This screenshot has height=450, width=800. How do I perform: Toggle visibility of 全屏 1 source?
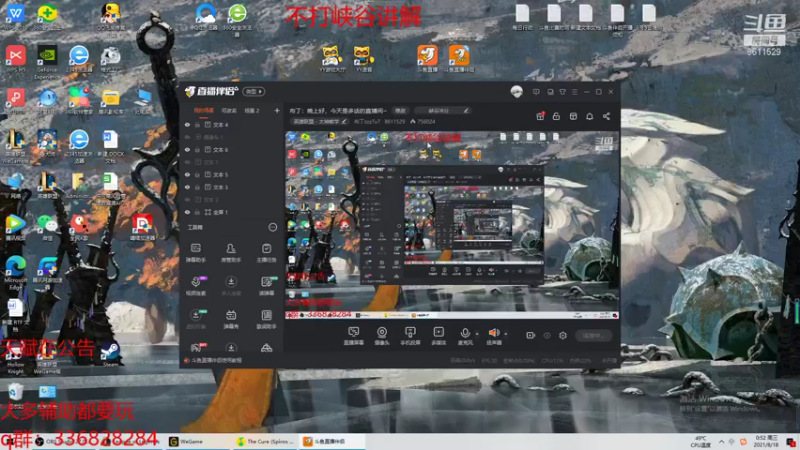[x=187, y=212]
